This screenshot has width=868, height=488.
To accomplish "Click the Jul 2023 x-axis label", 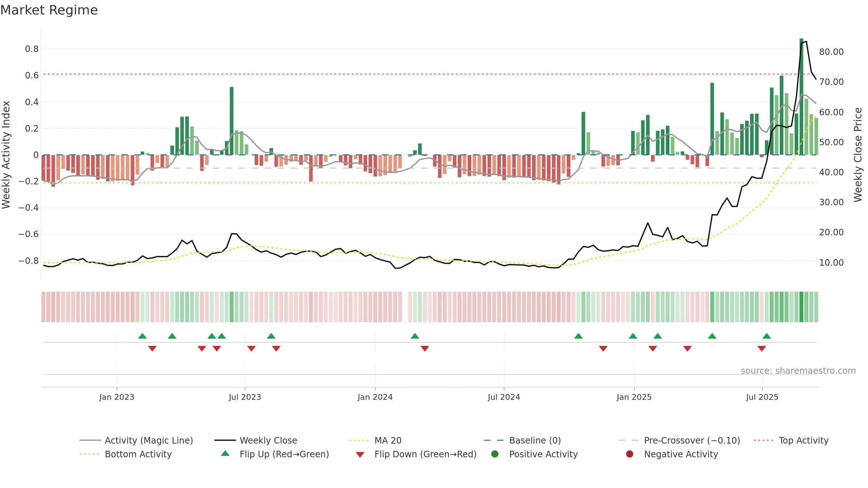I will (245, 397).
